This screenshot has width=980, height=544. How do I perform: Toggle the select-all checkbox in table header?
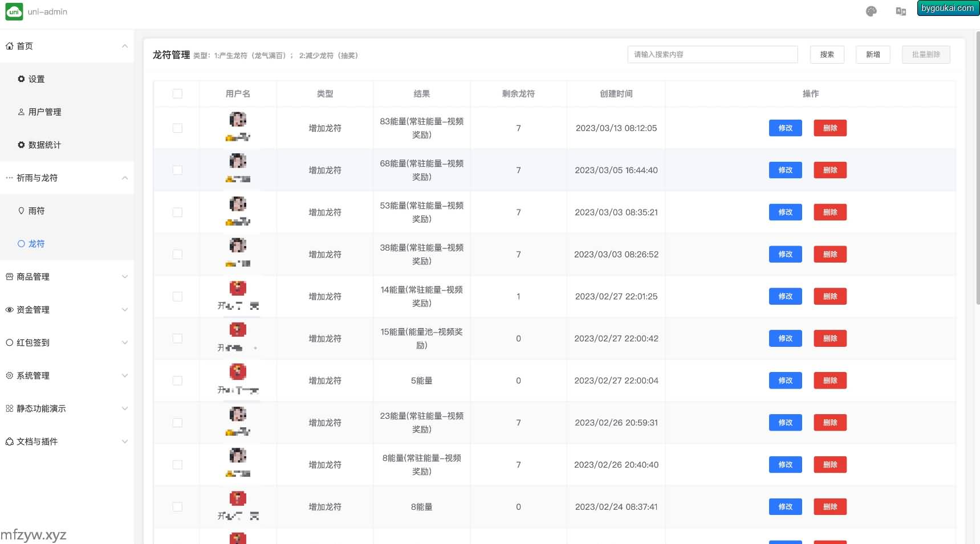point(177,94)
